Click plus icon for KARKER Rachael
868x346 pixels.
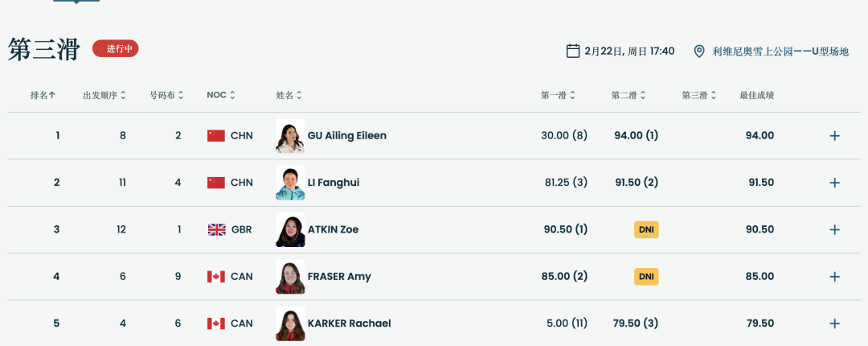coord(834,323)
